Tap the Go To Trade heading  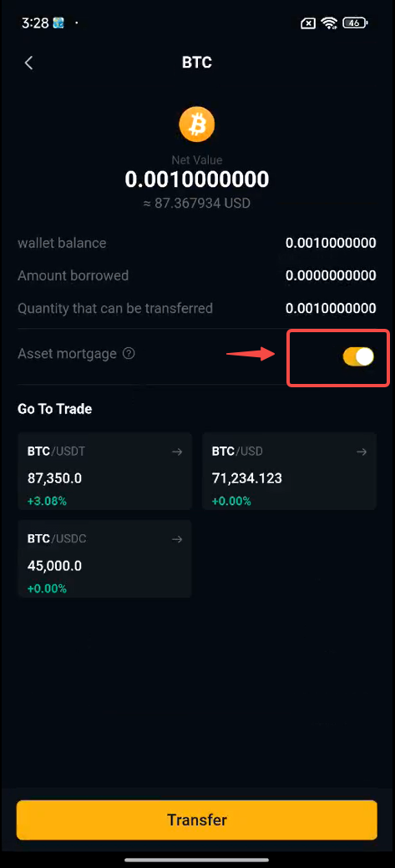coord(55,409)
